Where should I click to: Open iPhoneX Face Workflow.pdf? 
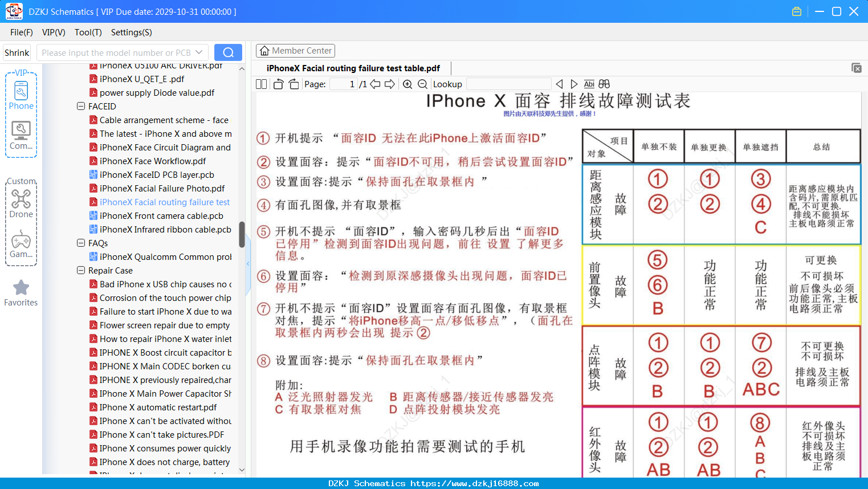coord(148,161)
